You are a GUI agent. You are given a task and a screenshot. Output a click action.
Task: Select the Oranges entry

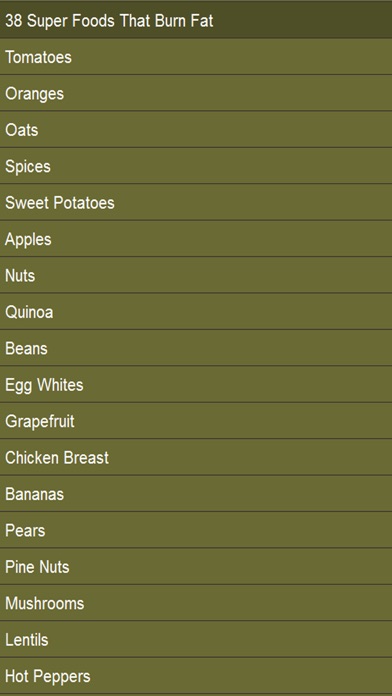pyautogui.click(x=196, y=93)
